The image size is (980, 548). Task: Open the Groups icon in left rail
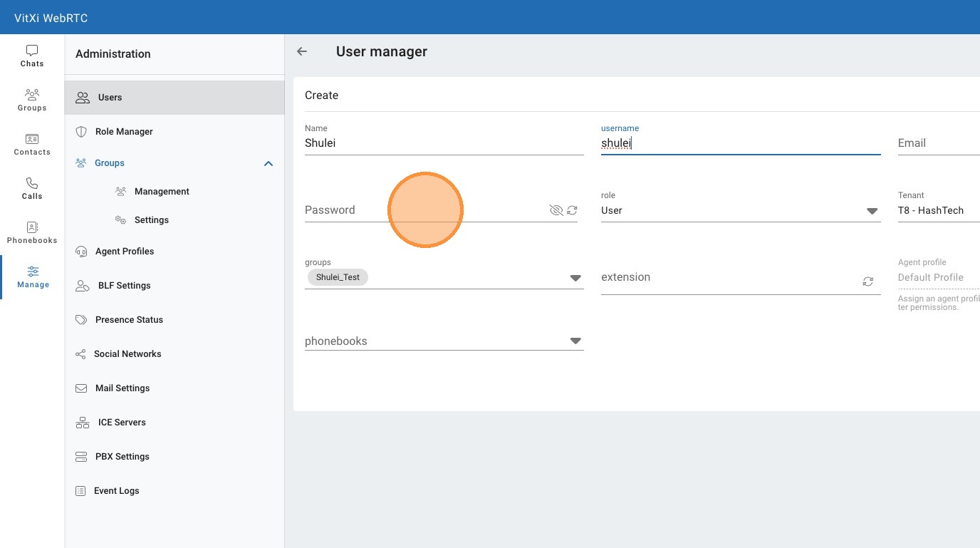click(x=32, y=100)
